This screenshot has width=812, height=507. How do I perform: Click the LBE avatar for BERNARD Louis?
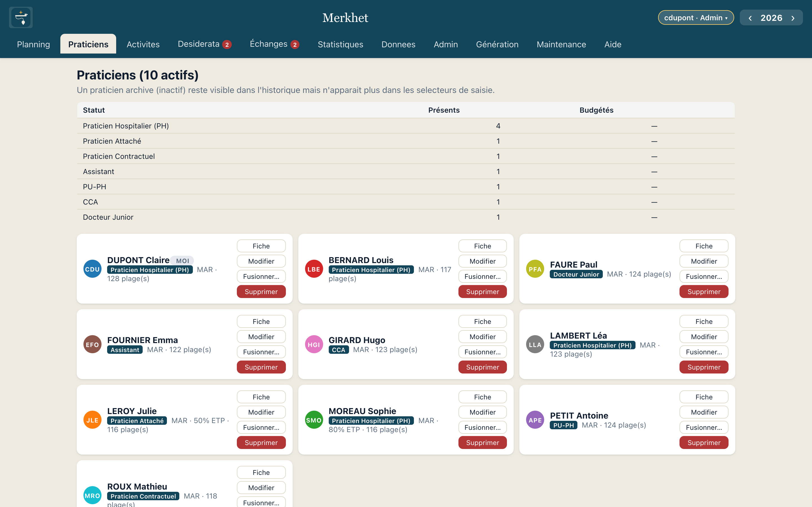click(x=314, y=269)
